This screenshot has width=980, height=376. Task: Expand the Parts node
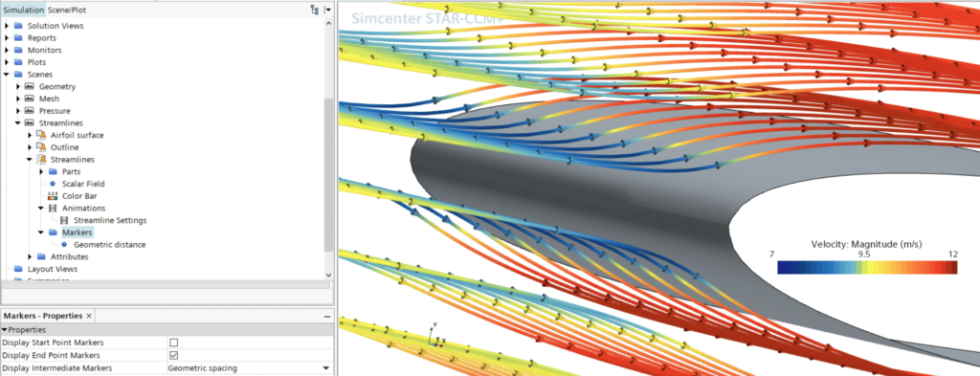(41, 172)
